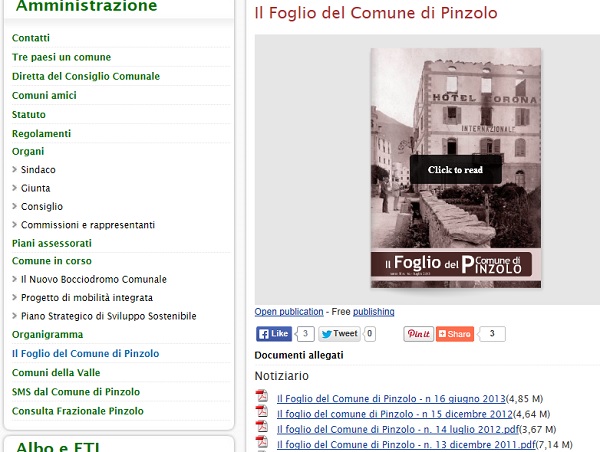Image resolution: width=600 pixels, height=452 pixels.
Task: Open the Contatti menu item
Action: pyautogui.click(x=30, y=37)
